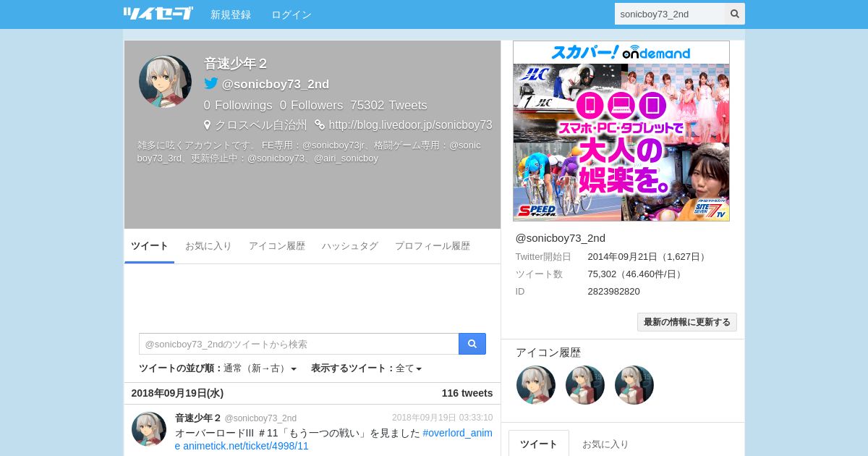Select the ツイート tab in main panel
Viewport: 868px width, 456px height.
tap(149, 246)
